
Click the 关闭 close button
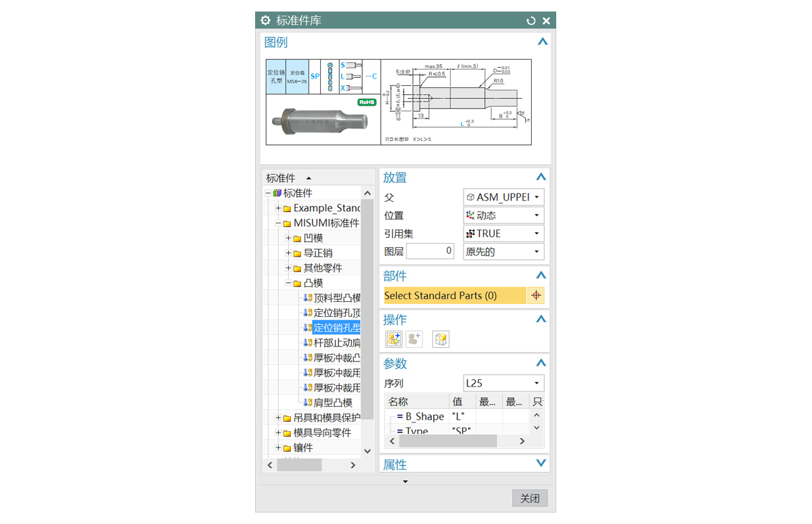click(530, 498)
